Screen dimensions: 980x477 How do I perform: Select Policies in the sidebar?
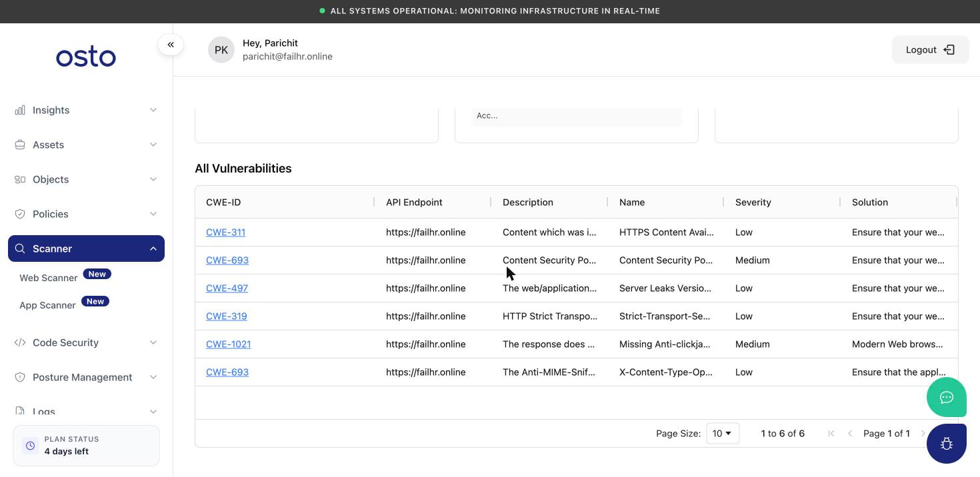pyautogui.click(x=86, y=214)
